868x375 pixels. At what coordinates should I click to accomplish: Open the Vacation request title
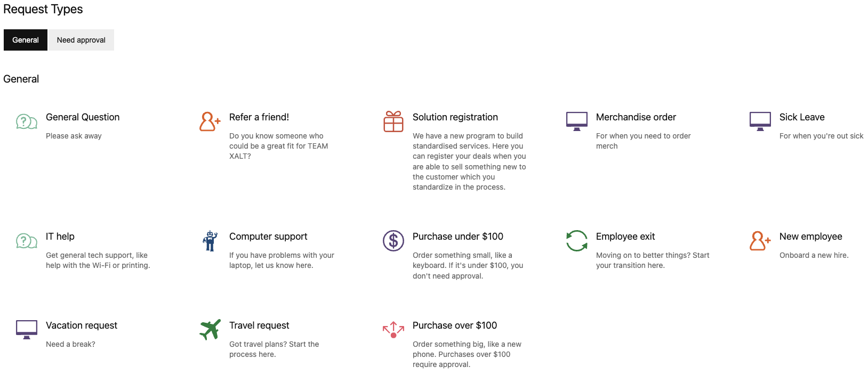pos(82,325)
